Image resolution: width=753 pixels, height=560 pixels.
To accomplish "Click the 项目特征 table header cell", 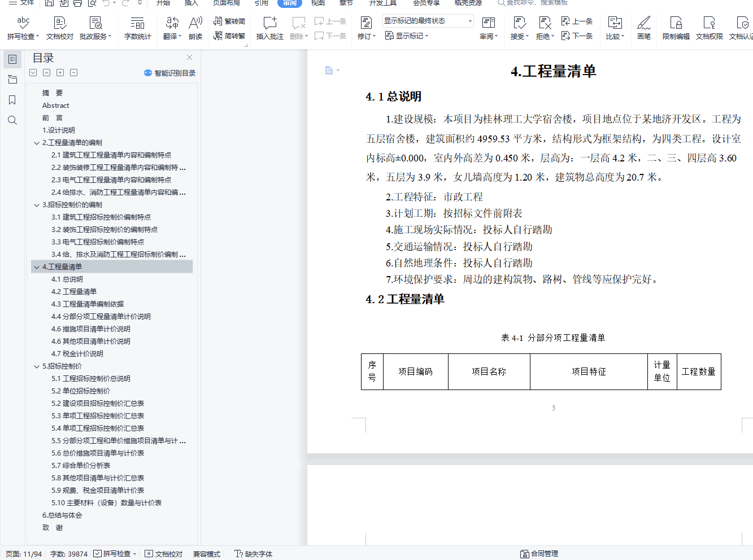I will pyautogui.click(x=589, y=371).
